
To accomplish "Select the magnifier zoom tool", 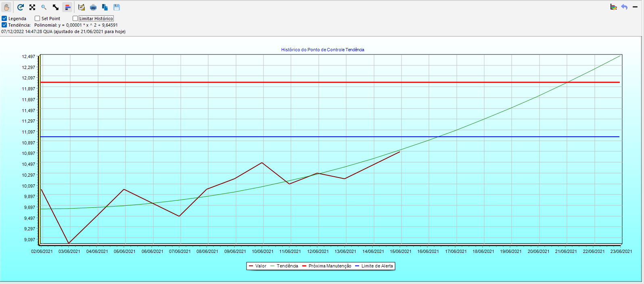I will (44, 7).
